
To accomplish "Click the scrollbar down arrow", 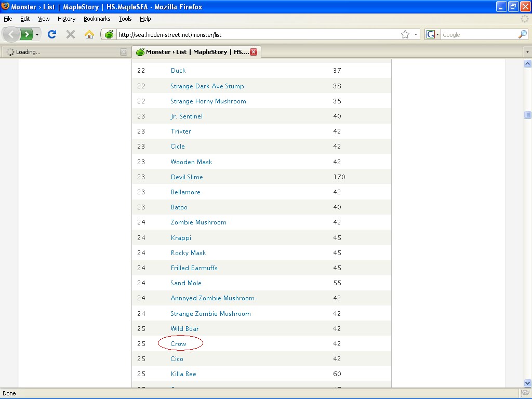I will click(527, 383).
